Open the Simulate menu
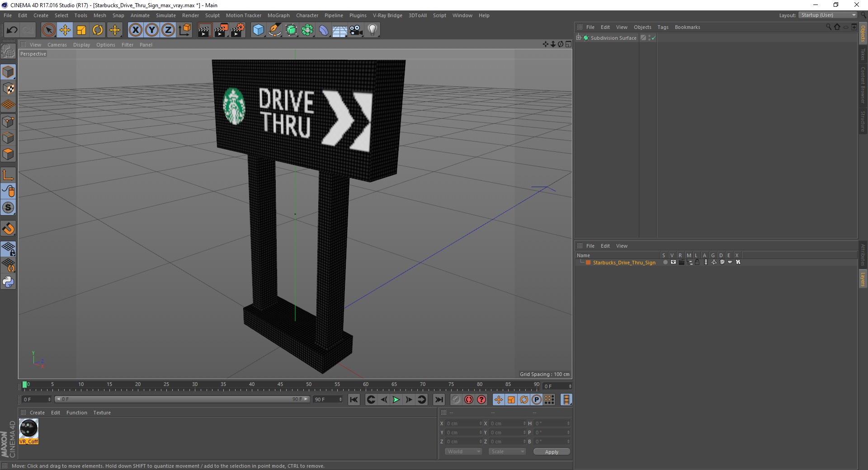 (166, 15)
